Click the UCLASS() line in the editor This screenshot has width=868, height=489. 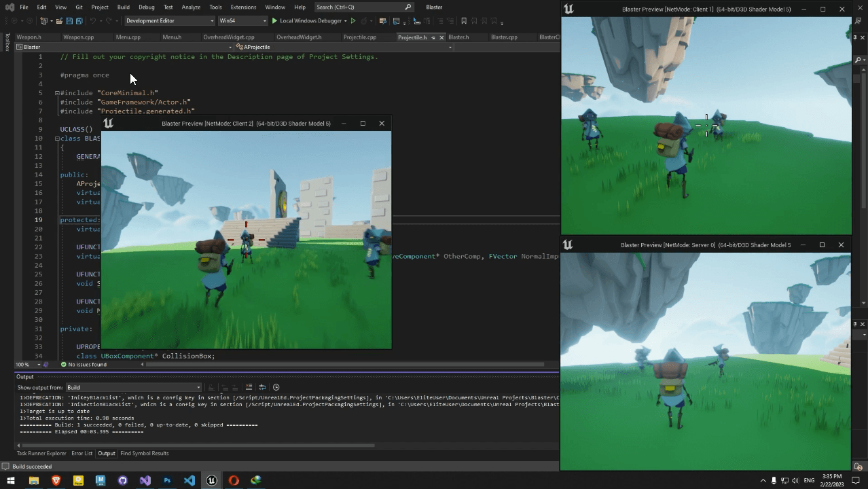pos(76,129)
